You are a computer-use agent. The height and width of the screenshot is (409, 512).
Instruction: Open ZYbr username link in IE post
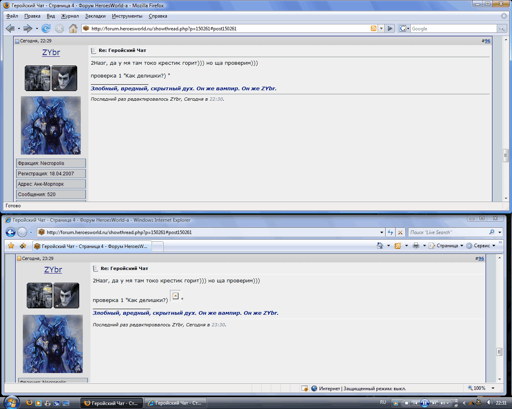tap(53, 270)
